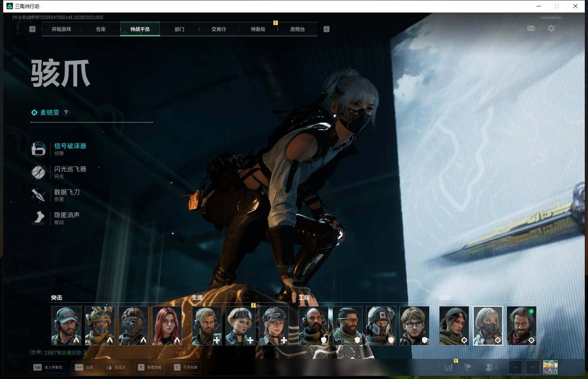Pick the capped bearded assault operator
Screen dimensions: 588x379
pyautogui.click(x=66, y=325)
